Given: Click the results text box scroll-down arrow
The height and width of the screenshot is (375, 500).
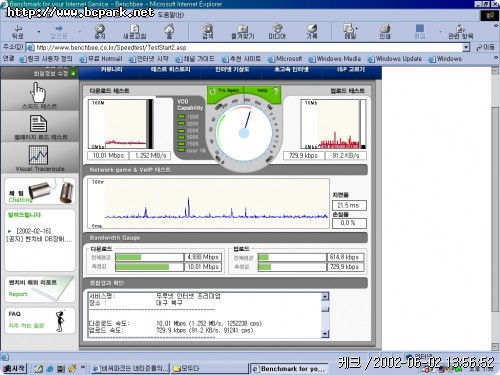Looking at the screenshot, I should [325, 333].
